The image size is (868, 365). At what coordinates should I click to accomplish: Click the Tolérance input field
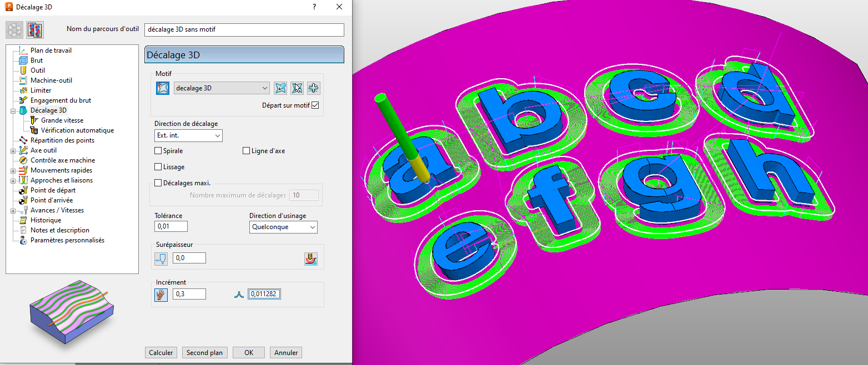point(171,226)
